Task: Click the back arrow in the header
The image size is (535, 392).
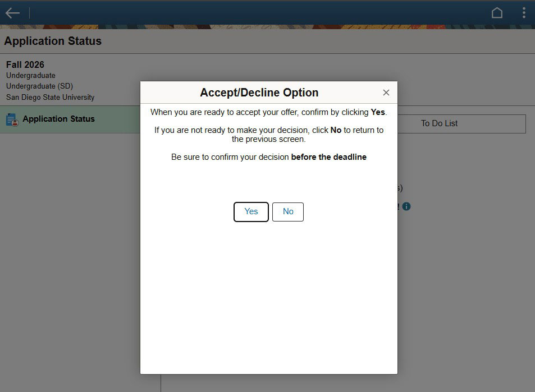Action: (12, 13)
